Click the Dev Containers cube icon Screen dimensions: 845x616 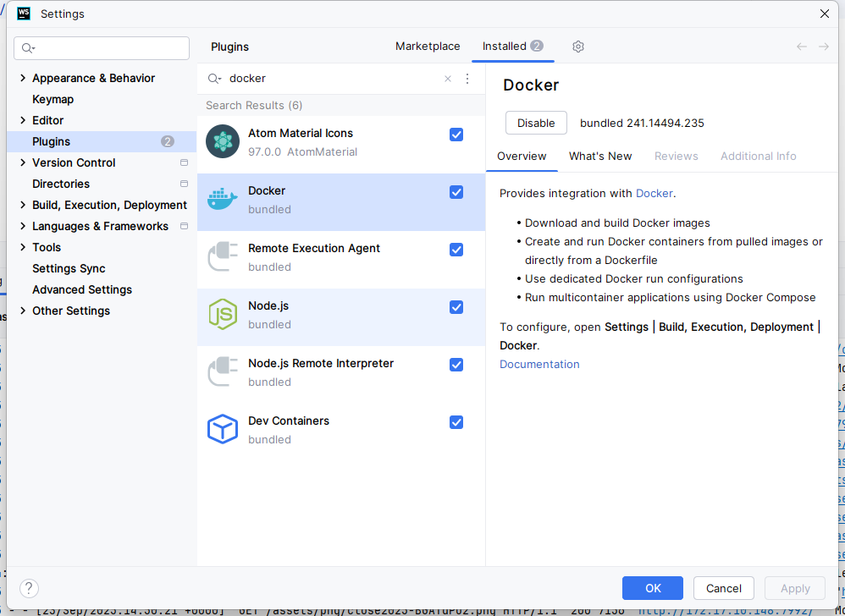click(x=223, y=429)
